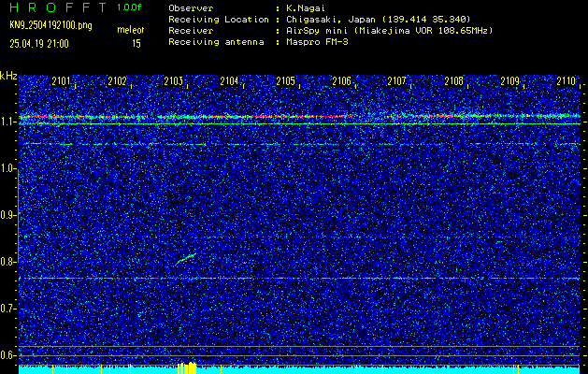Click the 2109 time marker

(x=509, y=80)
